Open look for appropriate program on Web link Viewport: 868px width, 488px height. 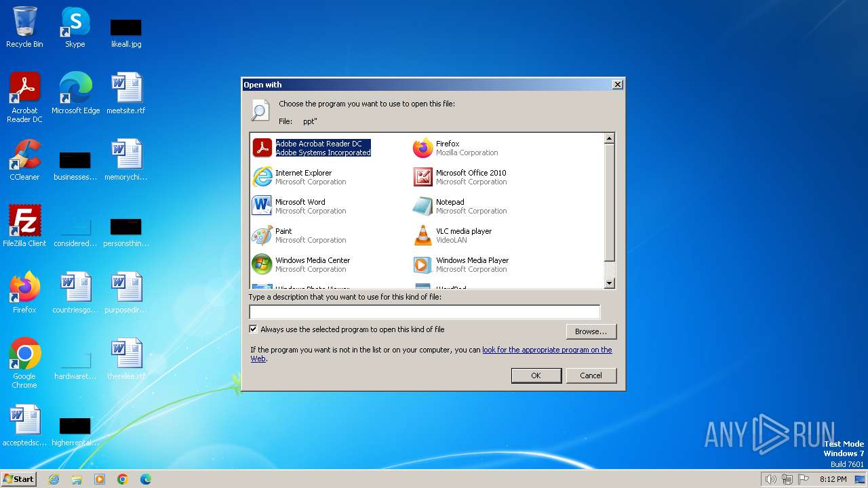click(x=547, y=350)
